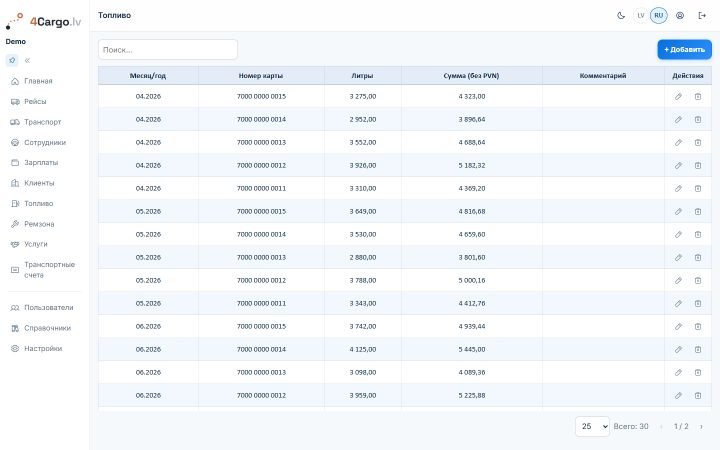Edit the row with sum 3 801,60

click(x=678, y=257)
